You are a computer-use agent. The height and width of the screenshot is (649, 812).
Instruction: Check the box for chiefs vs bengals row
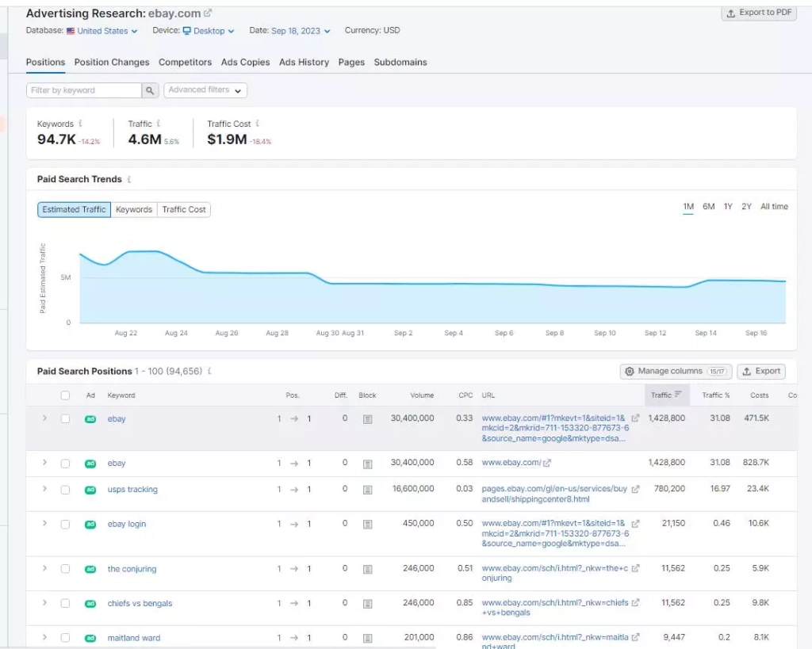(x=65, y=604)
